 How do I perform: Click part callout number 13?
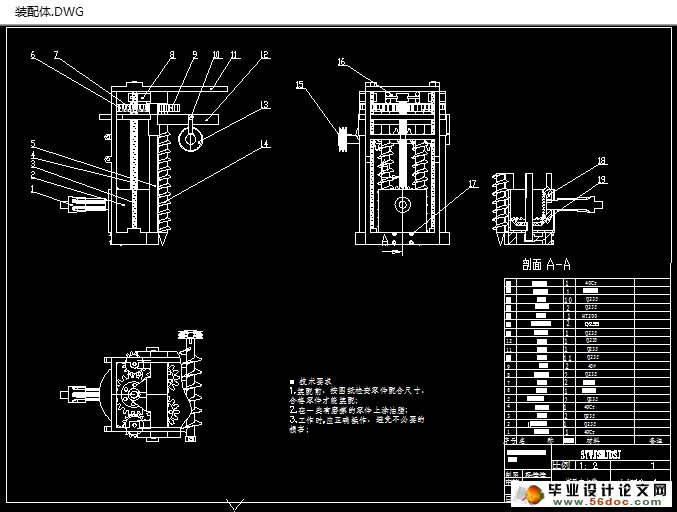tap(265, 104)
